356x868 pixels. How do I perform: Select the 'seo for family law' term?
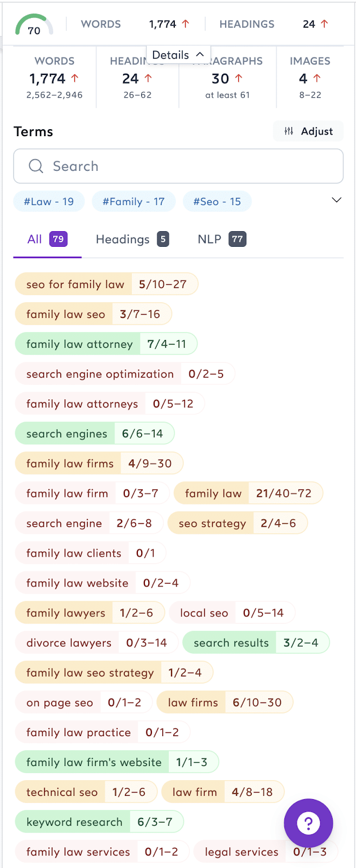pos(106,284)
